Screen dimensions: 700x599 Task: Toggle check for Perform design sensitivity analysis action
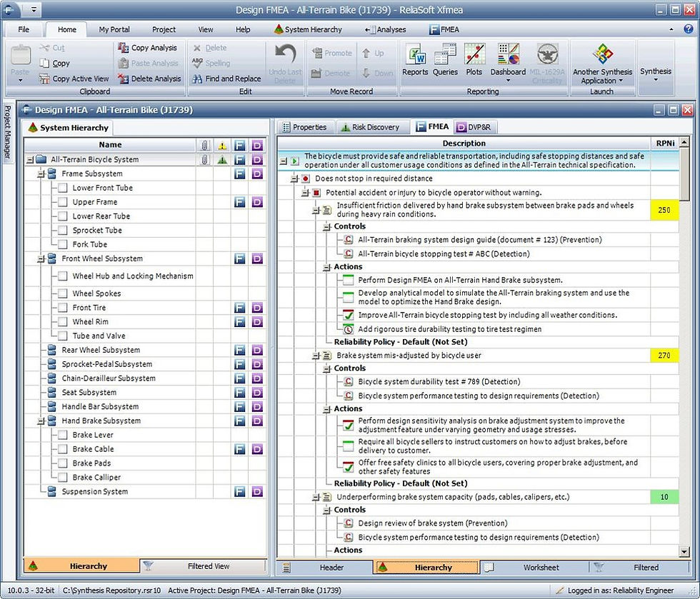(x=349, y=426)
